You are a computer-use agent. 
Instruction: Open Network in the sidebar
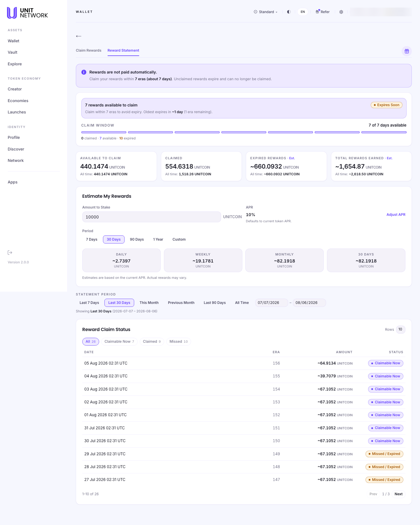[16, 161]
